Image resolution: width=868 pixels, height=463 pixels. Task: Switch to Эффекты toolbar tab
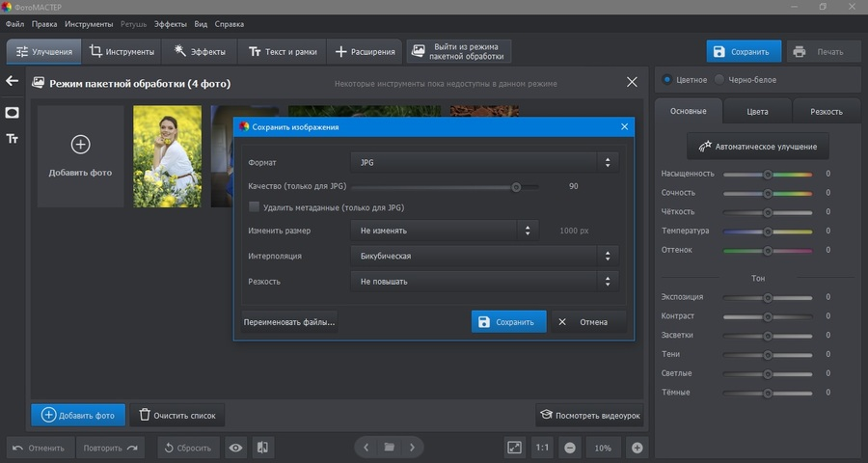pos(200,51)
